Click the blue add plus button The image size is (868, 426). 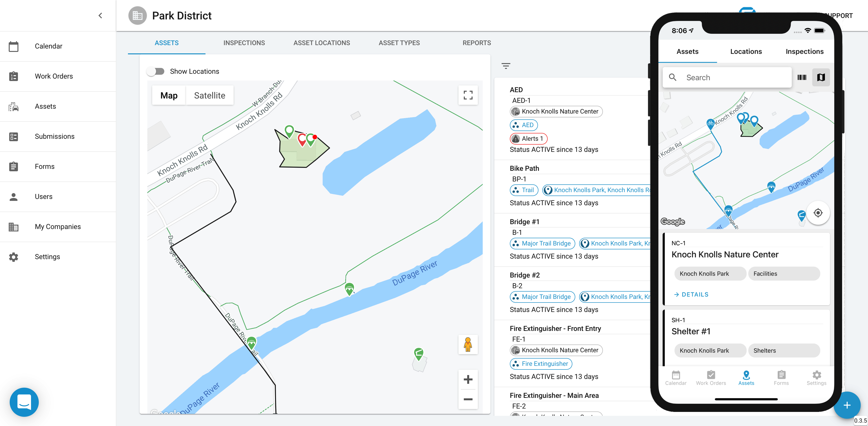847,405
